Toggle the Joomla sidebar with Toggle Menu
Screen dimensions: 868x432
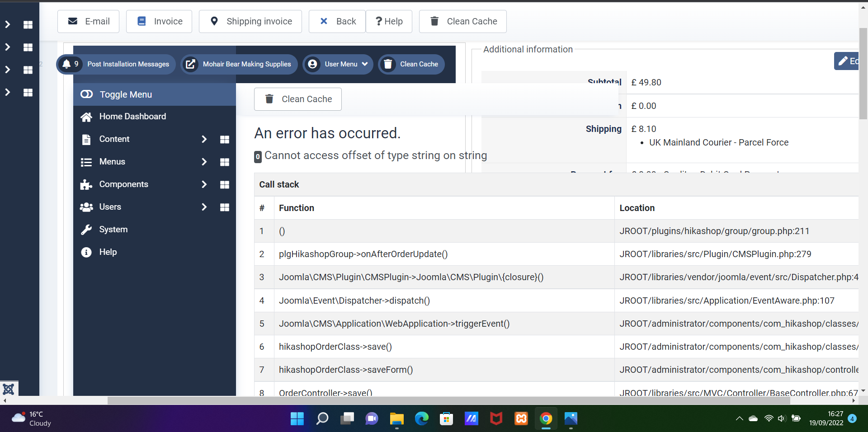point(155,94)
